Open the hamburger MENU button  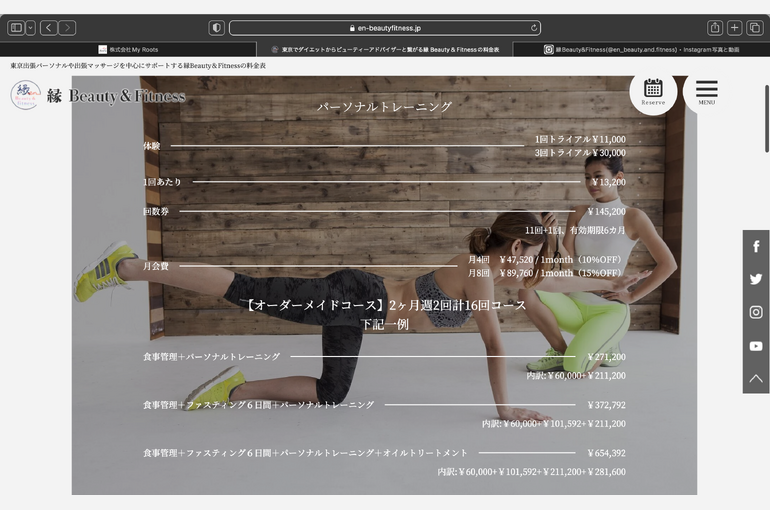pos(707,92)
